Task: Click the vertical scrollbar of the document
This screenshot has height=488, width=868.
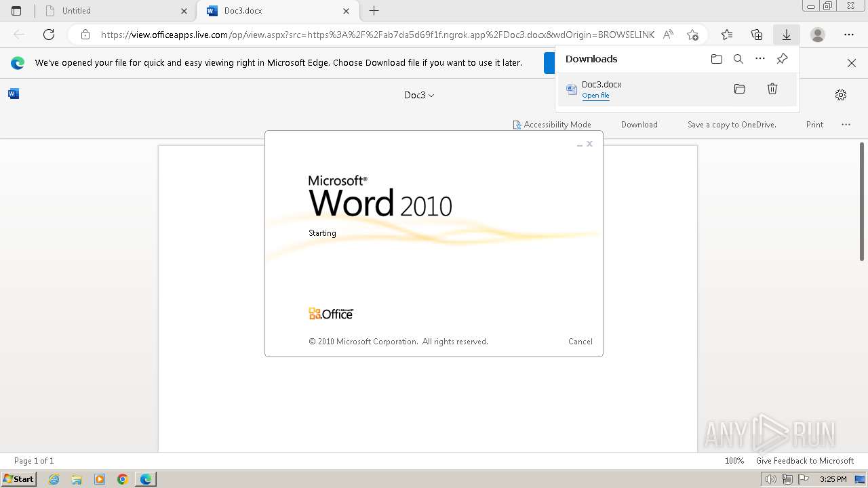Action: point(862,201)
